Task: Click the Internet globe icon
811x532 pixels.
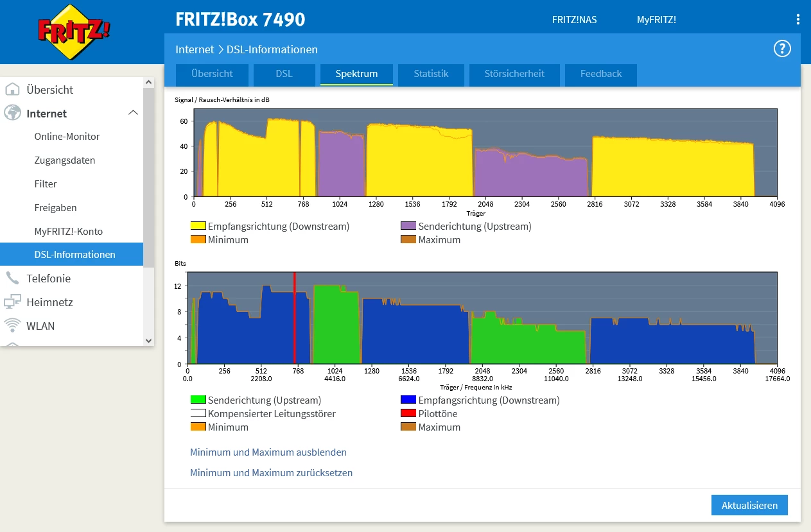Action: 12,114
